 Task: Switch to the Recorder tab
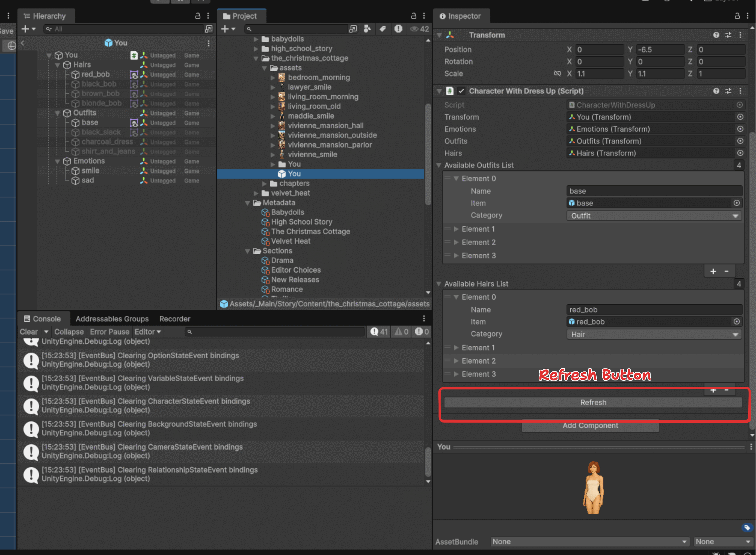coord(174,319)
